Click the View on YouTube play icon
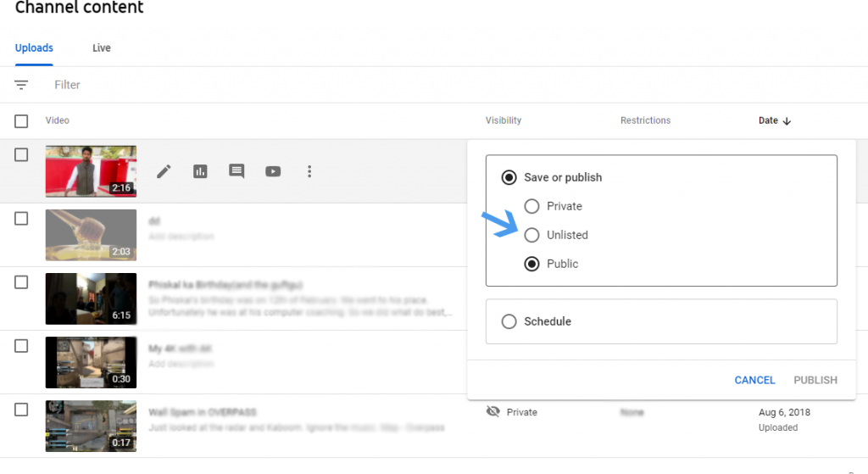 [x=273, y=171]
